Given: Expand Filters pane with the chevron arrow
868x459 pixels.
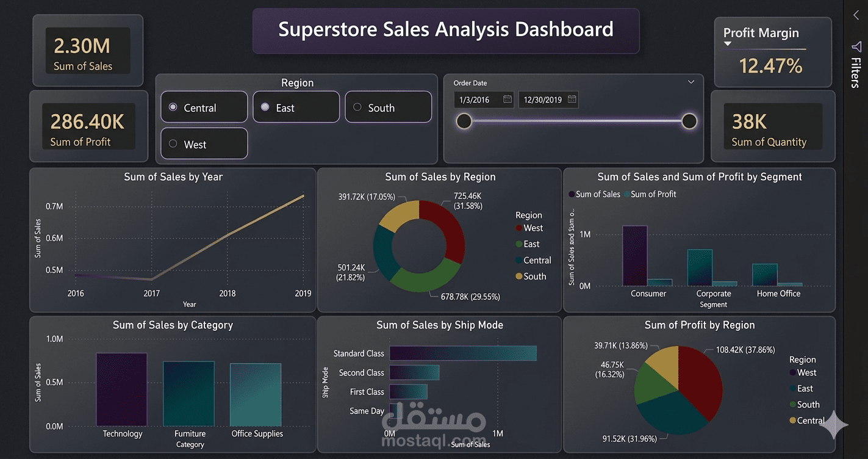Looking at the screenshot, I should click(856, 15).
